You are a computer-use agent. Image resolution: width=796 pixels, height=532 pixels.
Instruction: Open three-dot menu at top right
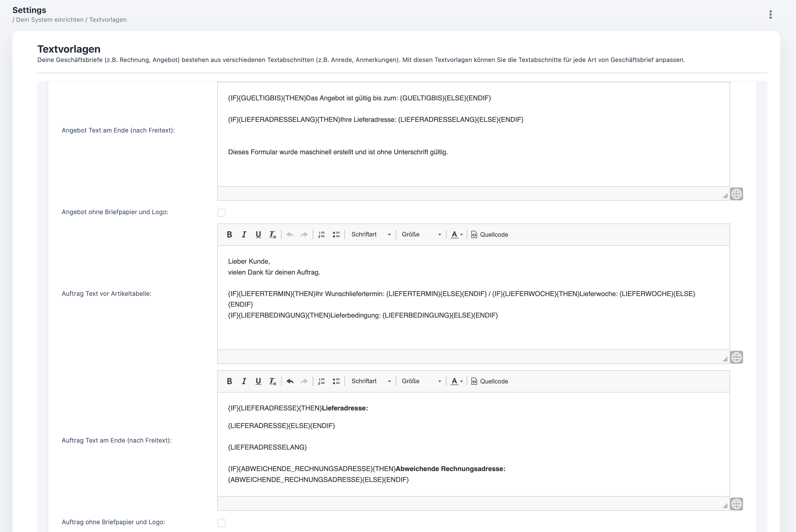(771, 15)
